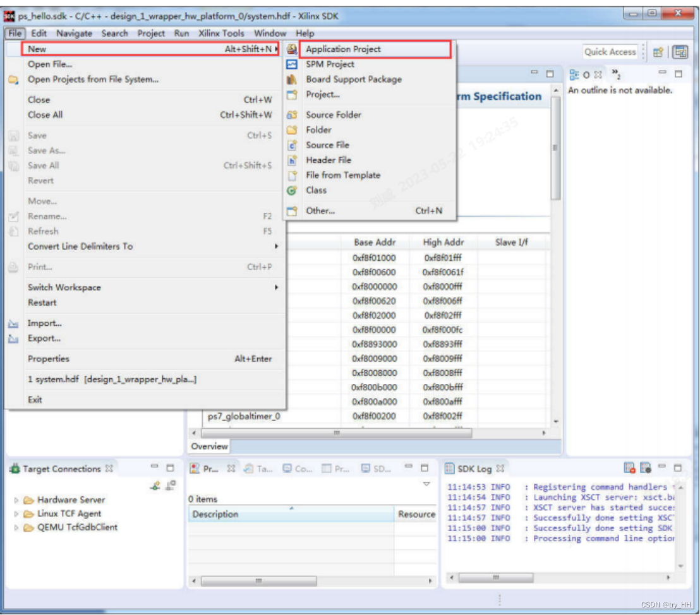The image size is (700, 615).
Task: Click SDK Log horizontal scrollbar
Action: tap(495, 578)
